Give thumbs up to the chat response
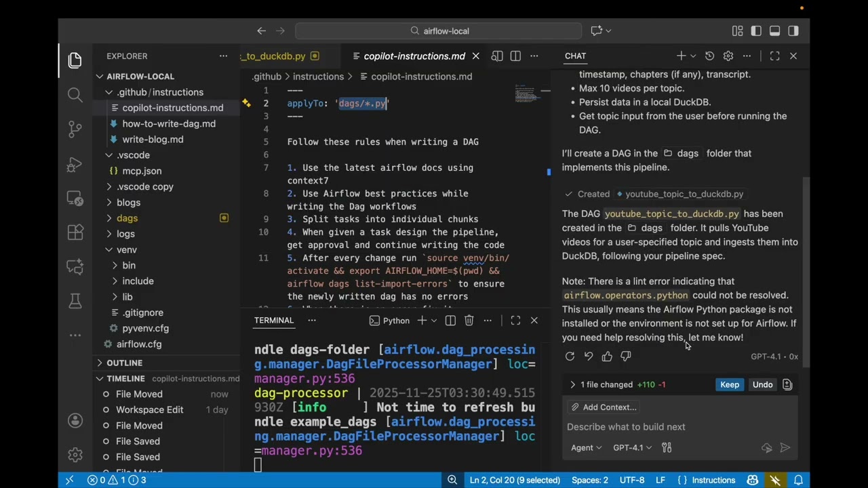The width and height of the screenshot is (868, 488). click(607, 357)
